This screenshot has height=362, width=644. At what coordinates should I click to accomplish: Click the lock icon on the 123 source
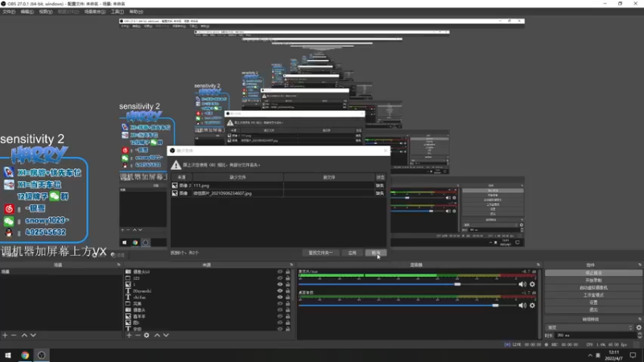click(x=287, y=278)
